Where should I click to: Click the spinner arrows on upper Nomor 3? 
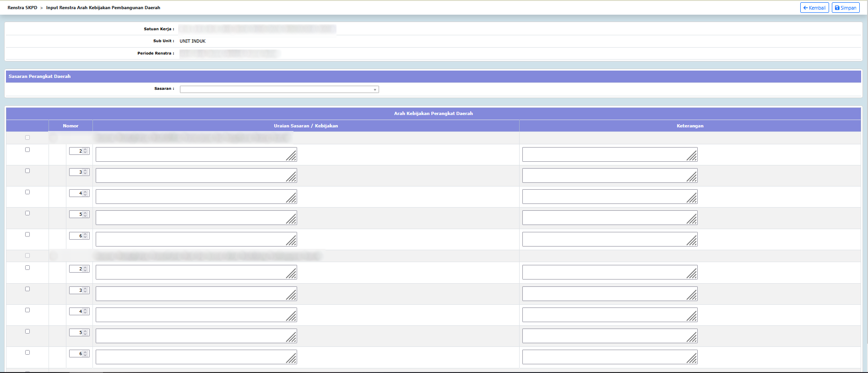click(x=86, y=172)
